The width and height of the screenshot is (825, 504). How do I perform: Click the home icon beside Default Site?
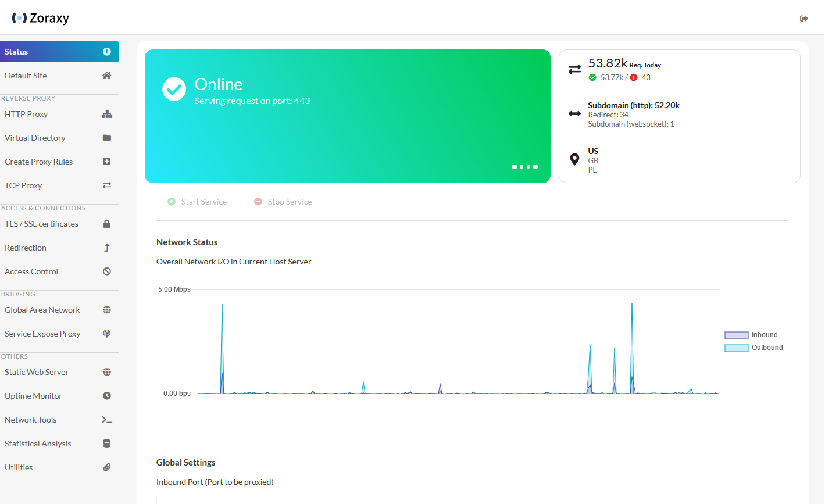[107, 76]
